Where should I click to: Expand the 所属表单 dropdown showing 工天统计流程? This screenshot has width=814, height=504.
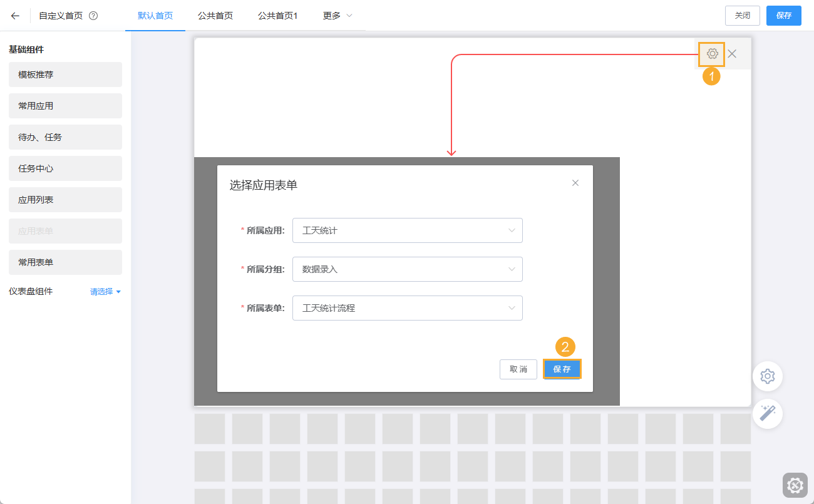coord(407,308)
